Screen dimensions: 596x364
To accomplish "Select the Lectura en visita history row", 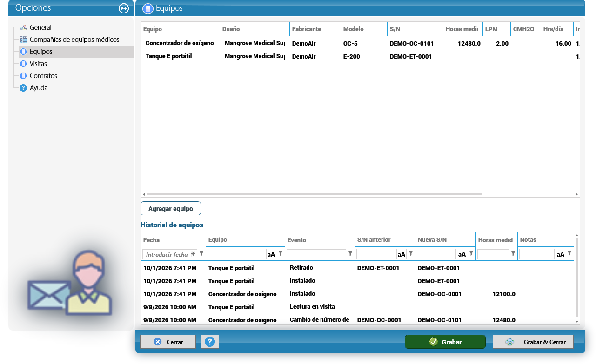I will pos(357,307).
